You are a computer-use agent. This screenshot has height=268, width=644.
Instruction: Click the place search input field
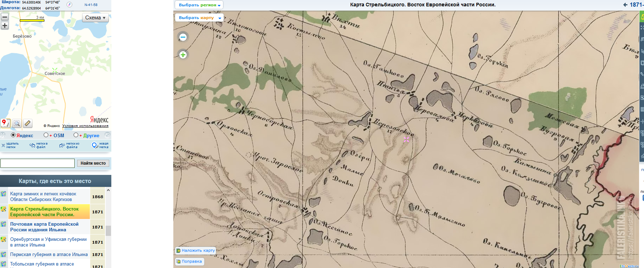(37, 163)
